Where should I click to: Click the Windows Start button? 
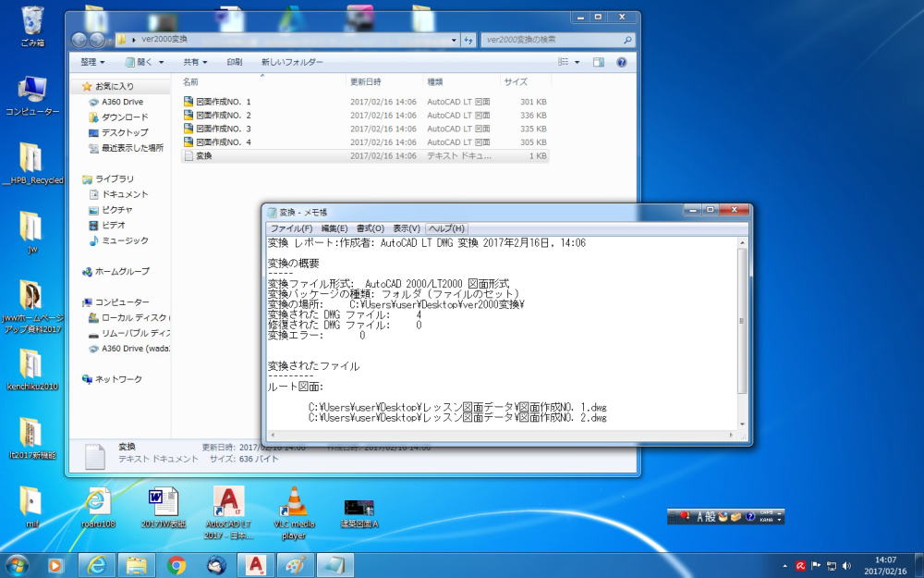17,566
